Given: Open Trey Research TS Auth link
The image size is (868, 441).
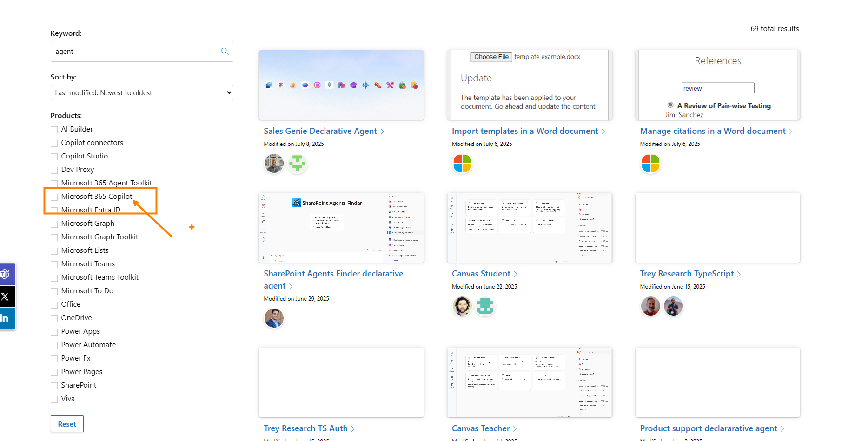Looking at the screenshot, I should pyautogui.click(x=305, y=428).
